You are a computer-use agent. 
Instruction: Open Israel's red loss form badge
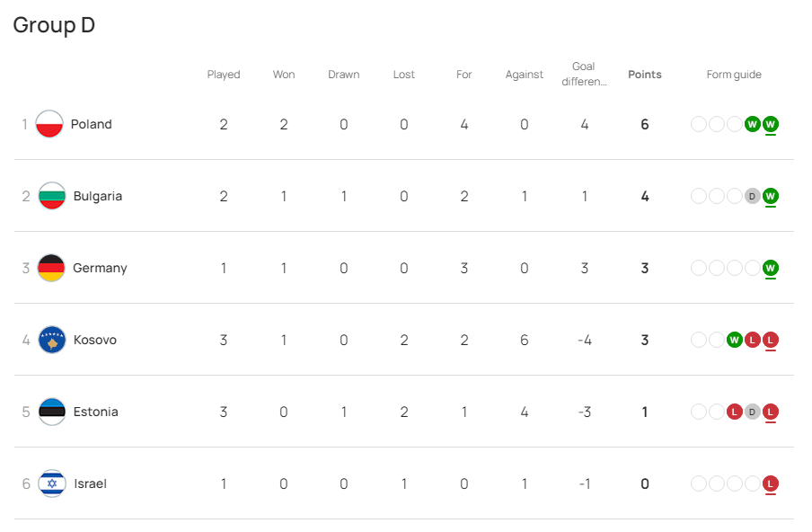pyautogui.click(x=770, y=484)
